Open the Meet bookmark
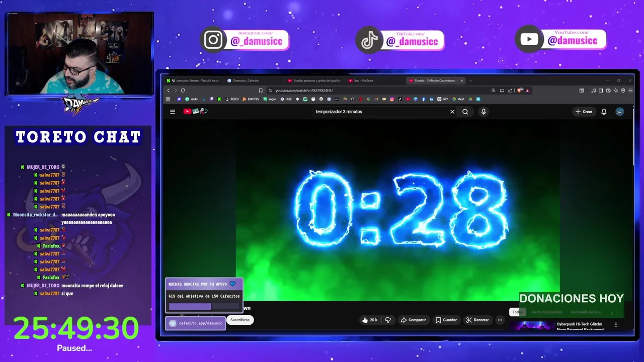The height and width of the screenshot is (362, 644). 458,99
